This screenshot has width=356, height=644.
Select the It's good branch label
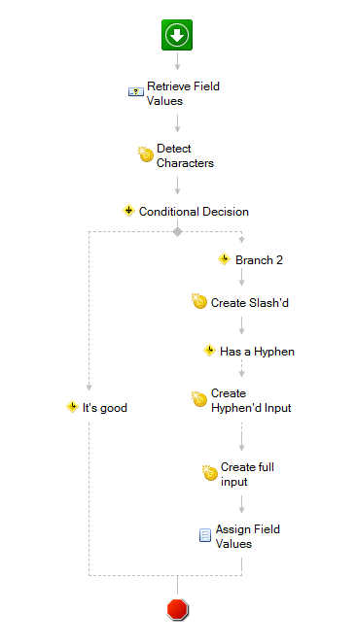105,408
